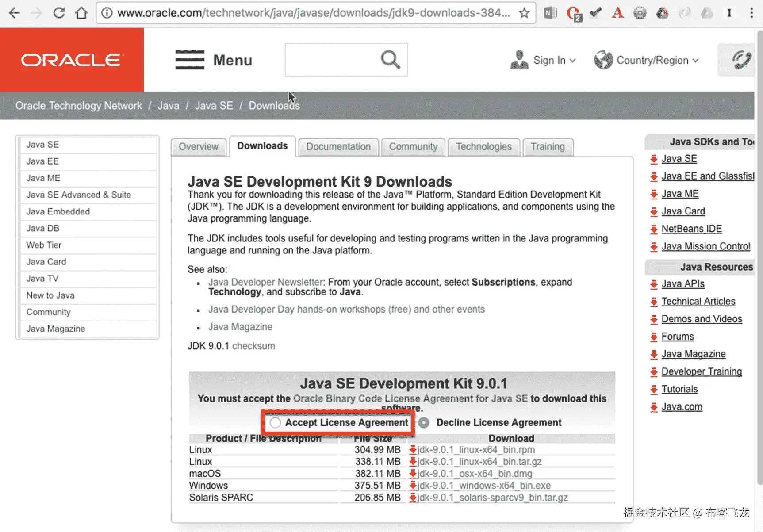Open the JDK 9.0.1 checksum link
The width and height of the screenshot is (763, 532).
click(x=253, y=346)
